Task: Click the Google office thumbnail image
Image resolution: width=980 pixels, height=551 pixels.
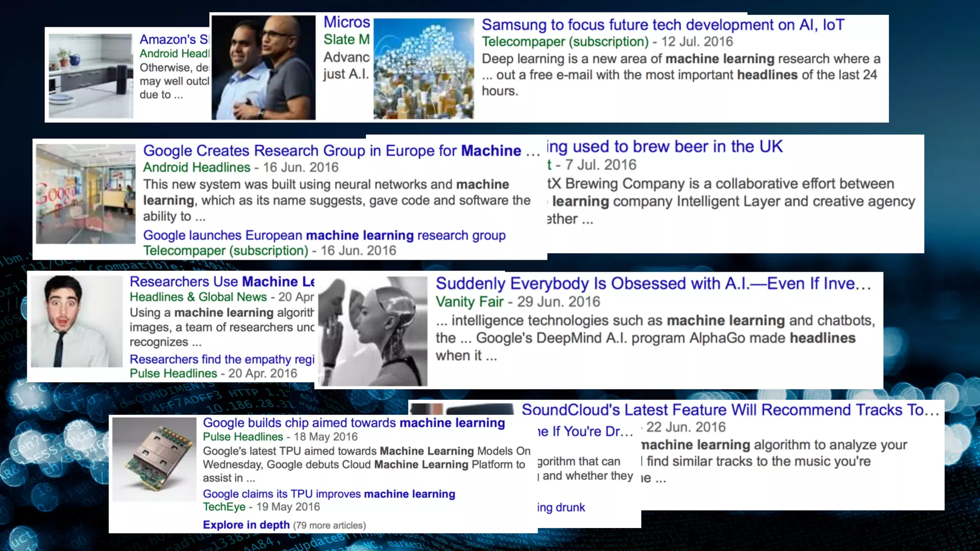Action: [x=86, y=194]
